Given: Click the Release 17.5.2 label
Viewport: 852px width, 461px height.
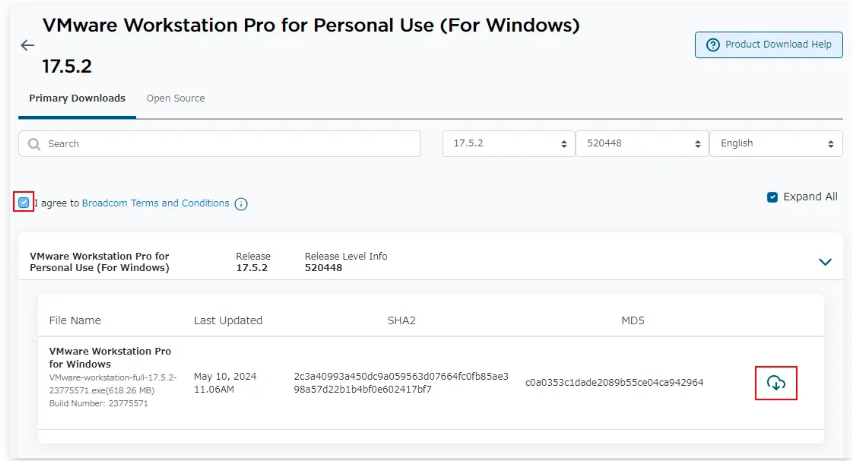Looking at the screenshot, I should (253, 262).
